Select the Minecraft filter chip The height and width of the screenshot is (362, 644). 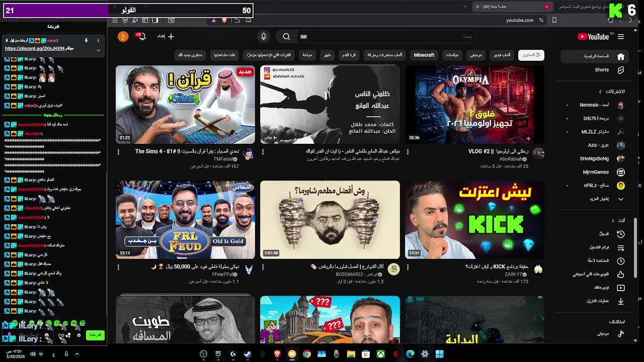(x=424, y=55)
